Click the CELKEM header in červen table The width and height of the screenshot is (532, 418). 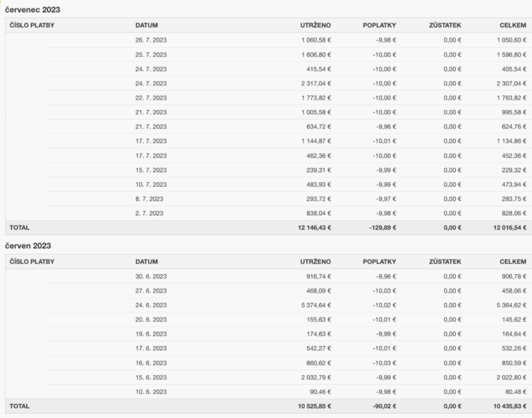click(x=513, y=262)
